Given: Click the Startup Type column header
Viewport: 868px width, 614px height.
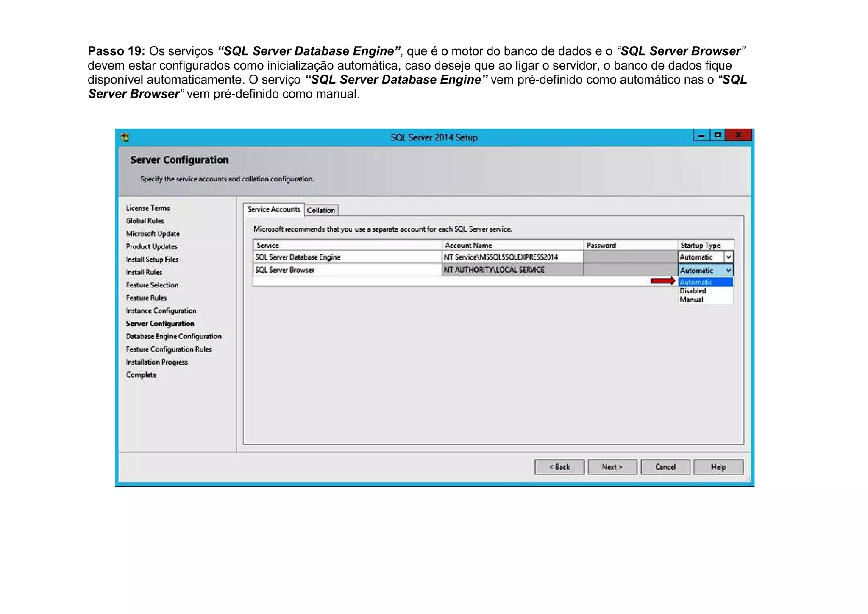Looking at the screenshot, I should pyautogui.click(x=706, y=245).
